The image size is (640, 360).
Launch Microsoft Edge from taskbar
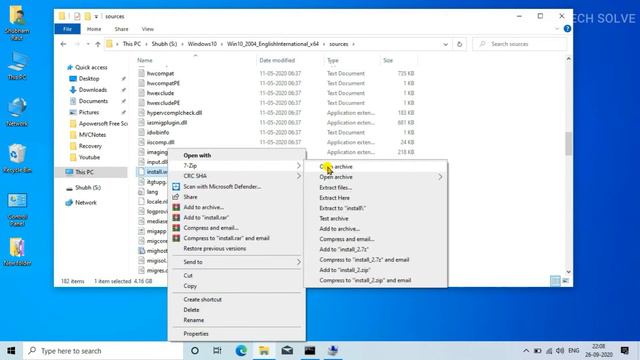241,351
